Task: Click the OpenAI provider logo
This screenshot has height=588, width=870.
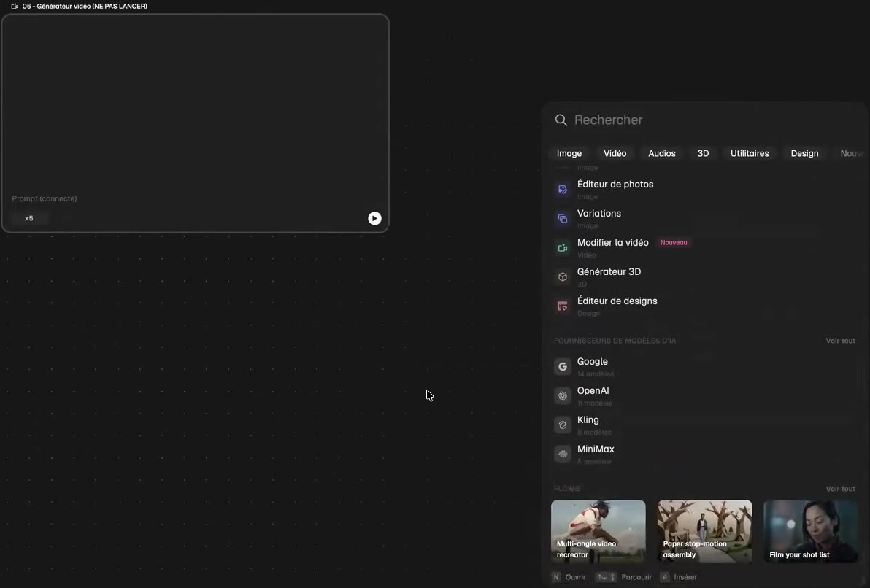Action: pyautogui.click(x=563, y=395)
